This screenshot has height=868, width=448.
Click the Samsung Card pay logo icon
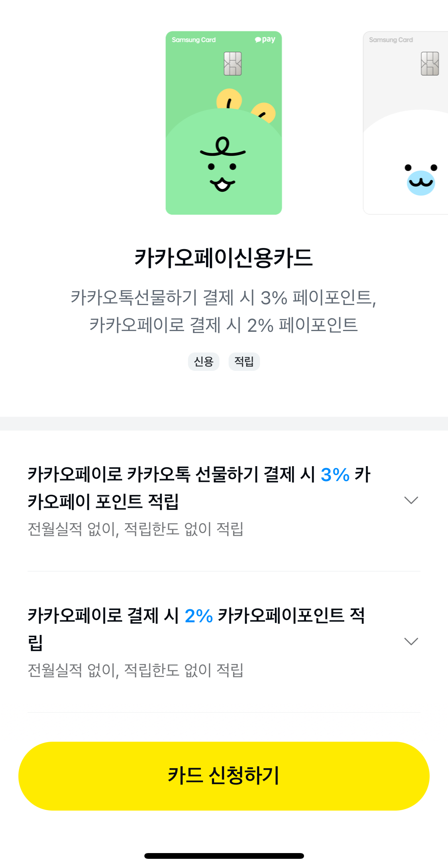point(265,39)
